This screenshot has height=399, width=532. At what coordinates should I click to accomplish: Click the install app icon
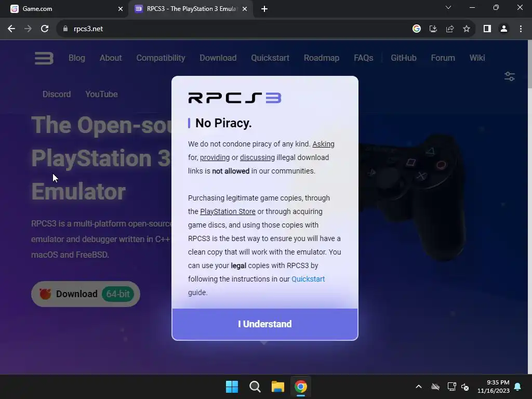433,29
